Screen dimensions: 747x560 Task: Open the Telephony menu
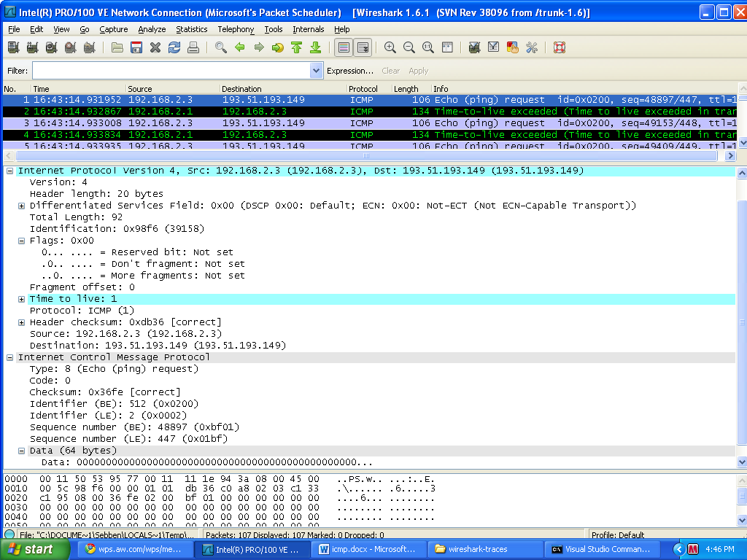[236, 29]
